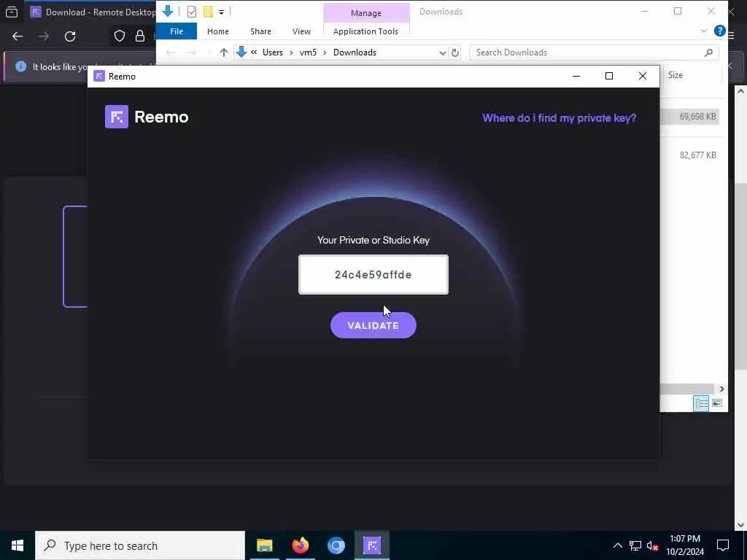This screenshot has height=560, width=747.
Task: Switch to the Share ribbon tab
Action: tap(260, 31)
